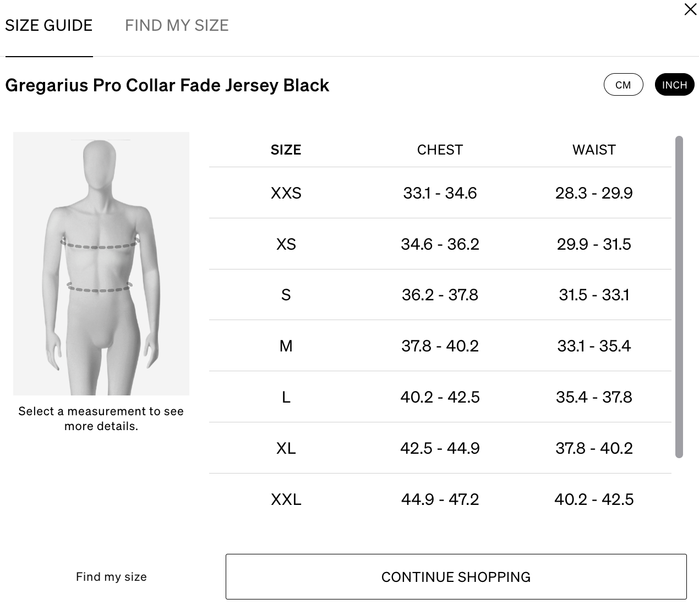
Task: Select the WAIST column header
Action: (594, 150)
